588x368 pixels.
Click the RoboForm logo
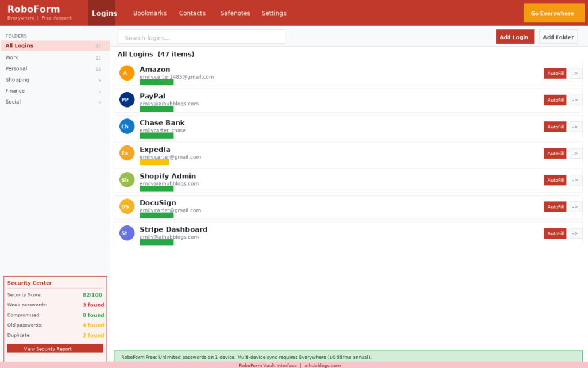(x=33, y=9)
